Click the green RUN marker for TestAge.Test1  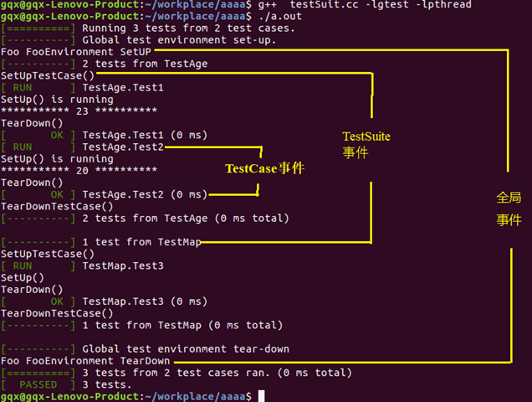point(23,88)
